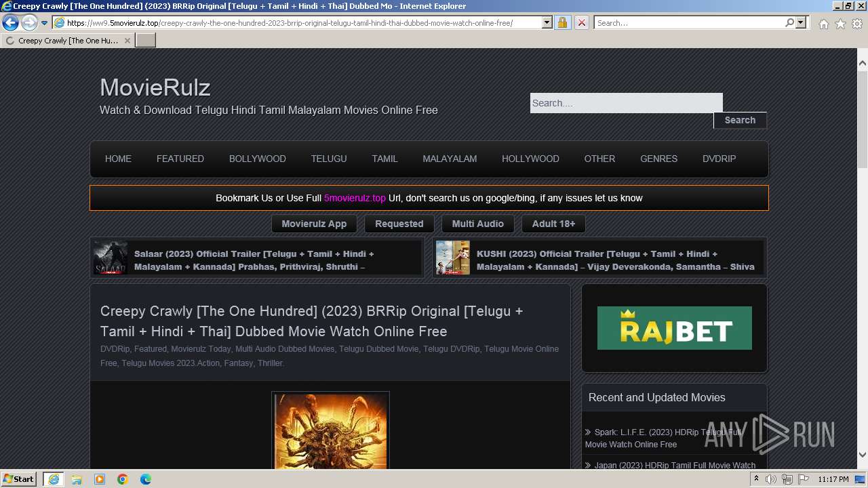Click Internet Explorer taskbar icon
Screen dimensions: 868x488
pyautogui.click(x=54, y=479)
